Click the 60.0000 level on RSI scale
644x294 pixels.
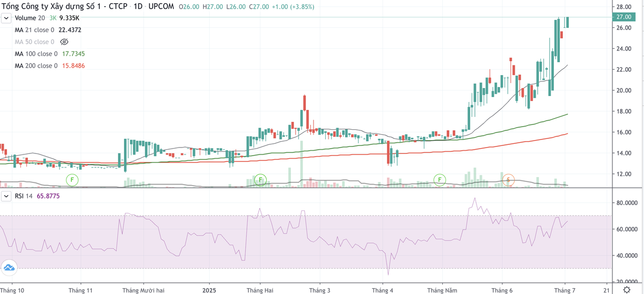tap(625, 230)
